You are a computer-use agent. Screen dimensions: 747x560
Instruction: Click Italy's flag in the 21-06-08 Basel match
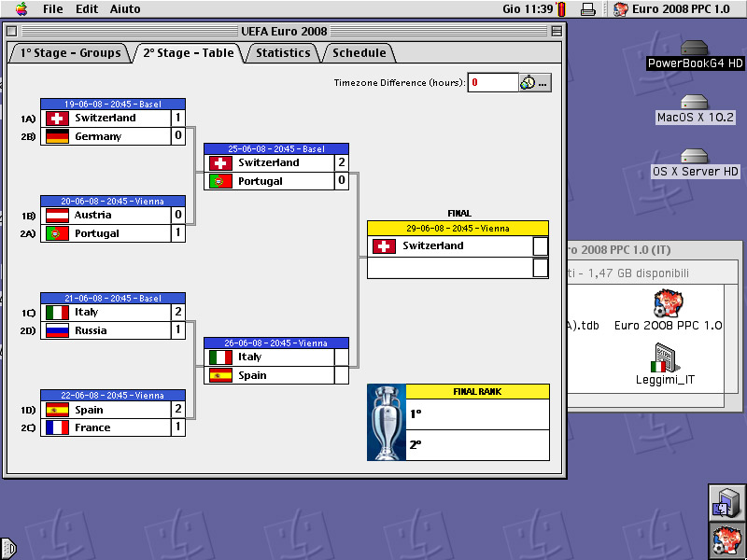click(x=57, y=313)
